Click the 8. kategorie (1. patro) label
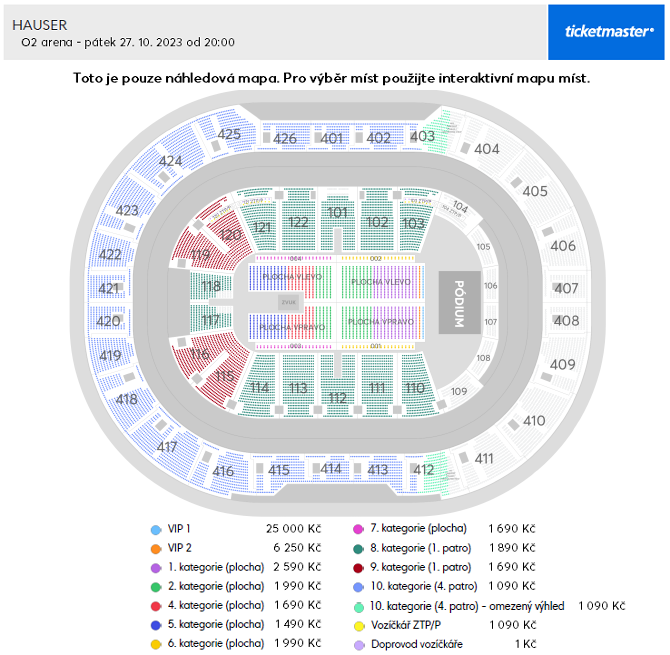670x655 pixels. coord(420,548)
